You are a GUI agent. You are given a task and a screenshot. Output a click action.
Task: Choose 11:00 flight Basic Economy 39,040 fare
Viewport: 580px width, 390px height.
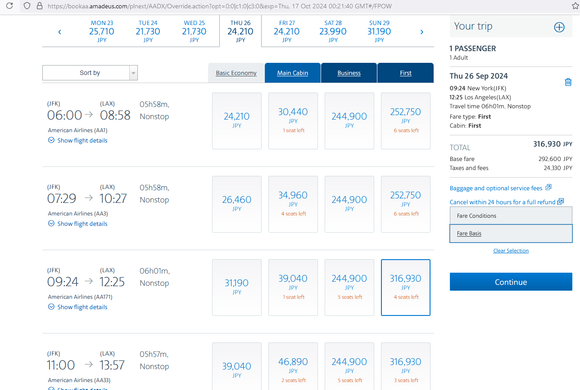tap(237, 366)
